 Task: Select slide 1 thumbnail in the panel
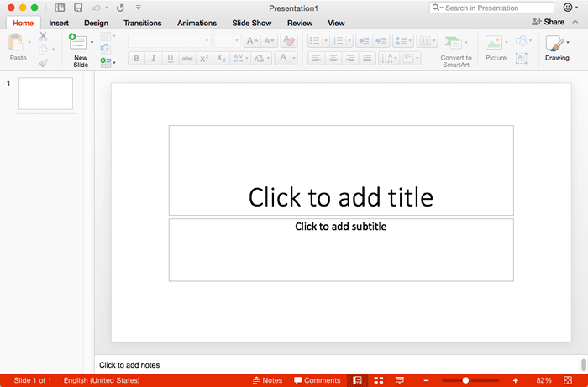click(x=45, y=94)
